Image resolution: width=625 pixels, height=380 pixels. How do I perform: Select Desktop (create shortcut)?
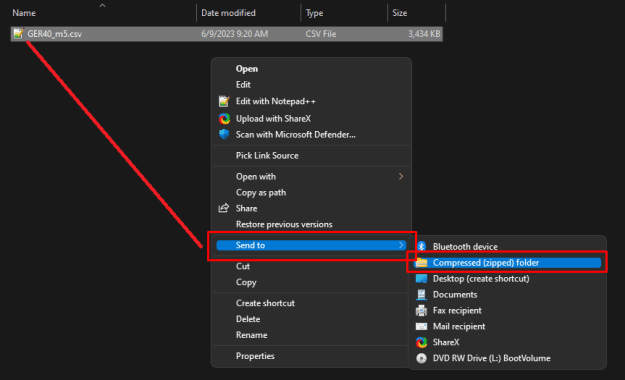pos(481,278)
